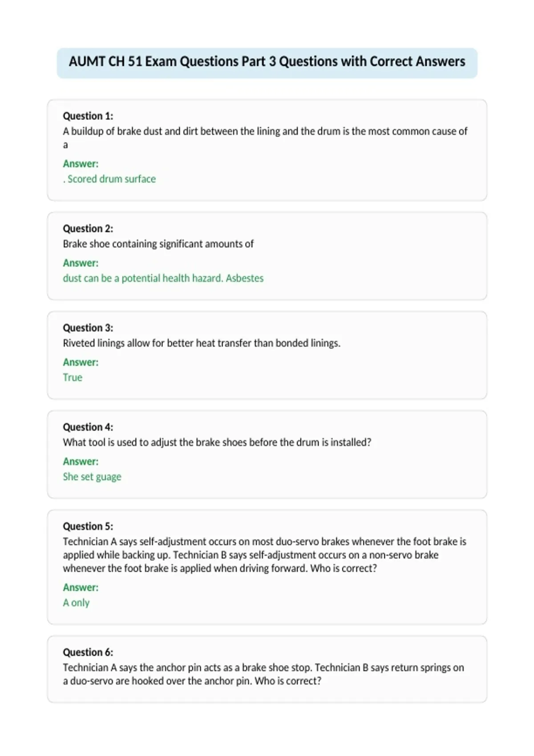Image resolution: width=534 pixels, height=756 pixels.
Task: Click the Asbestes health hazard answer
Action: (x=163, y=278)
